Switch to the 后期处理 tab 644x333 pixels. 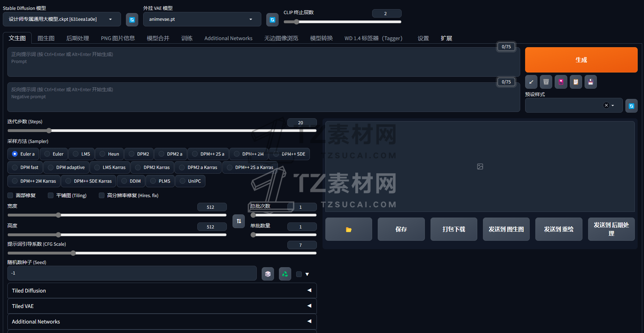[x=78, y=38]
